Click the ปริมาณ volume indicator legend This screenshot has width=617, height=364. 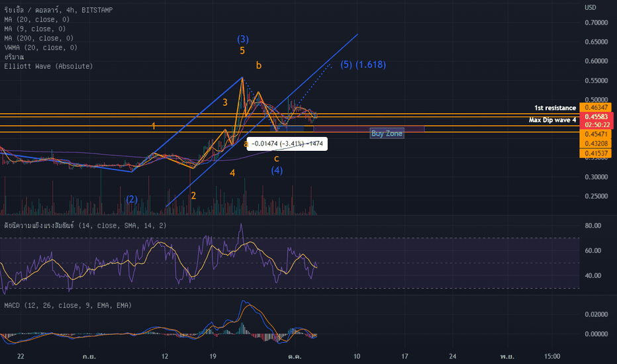(x=14, y=57)
